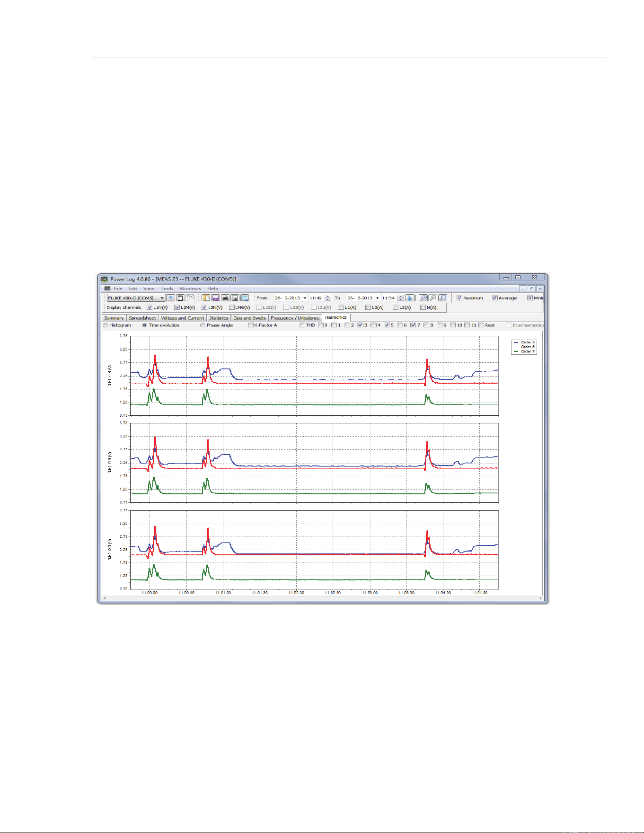Switch to the Frequency / Unbalance tab
644x833 pixels.
click(295, 318)
